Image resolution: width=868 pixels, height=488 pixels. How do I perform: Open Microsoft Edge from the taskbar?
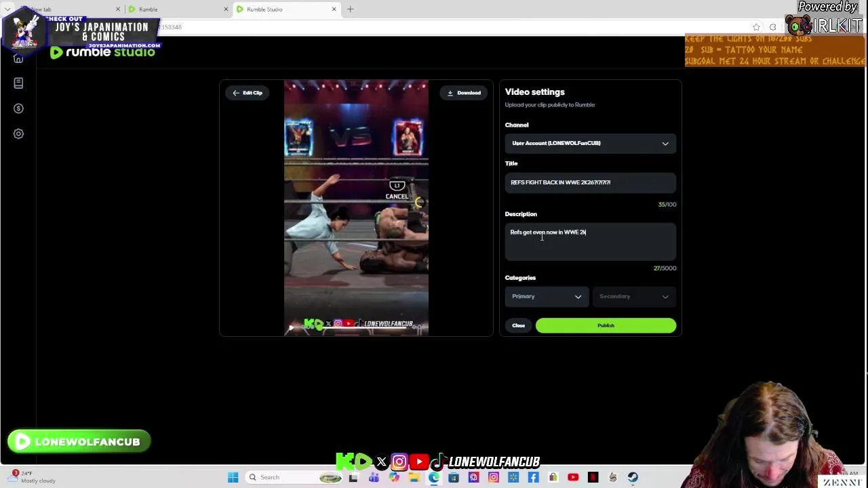tap(434, 478)
